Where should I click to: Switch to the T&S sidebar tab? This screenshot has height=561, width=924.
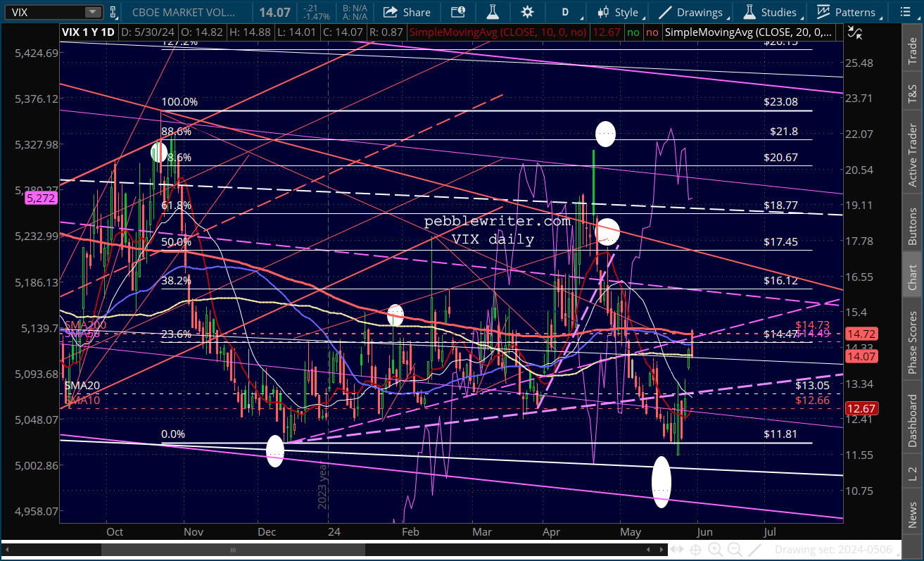(x=912, y=89)
